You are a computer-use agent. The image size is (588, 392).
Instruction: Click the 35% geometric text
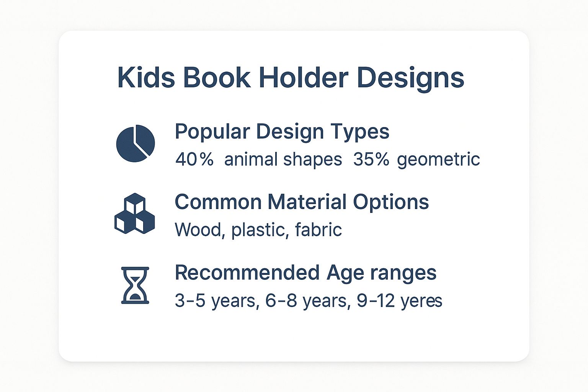(x=416, y=160)
